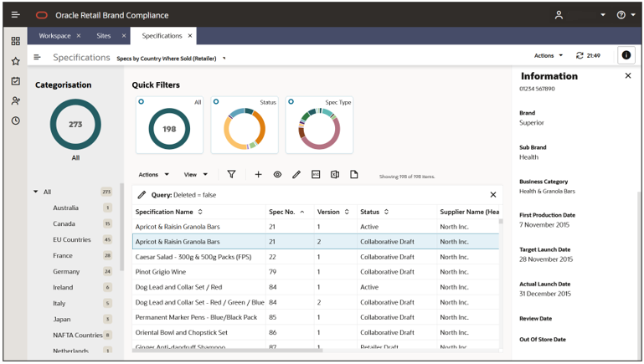This screenshot has width=644, height=364.
Task: Refresh the list via refresh icon
Action: (x=580, y=55)
